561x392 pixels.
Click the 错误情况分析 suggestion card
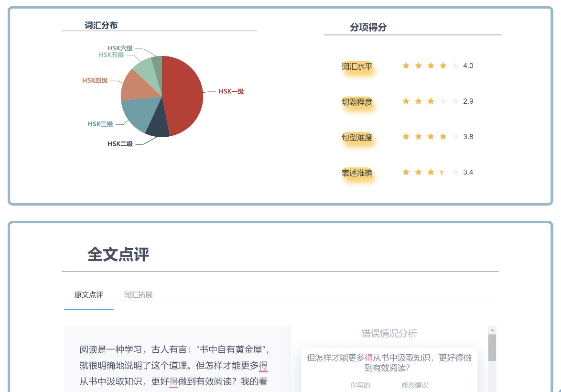coord(388,368)
